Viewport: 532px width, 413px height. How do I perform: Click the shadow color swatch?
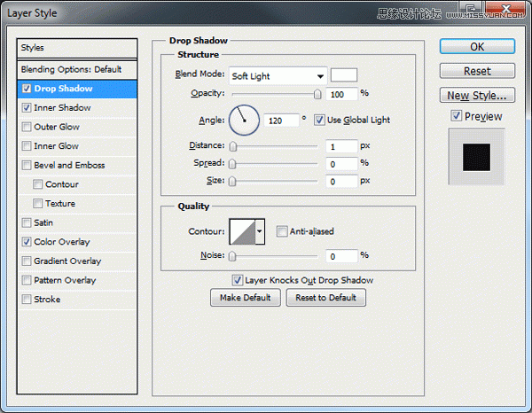344,75
